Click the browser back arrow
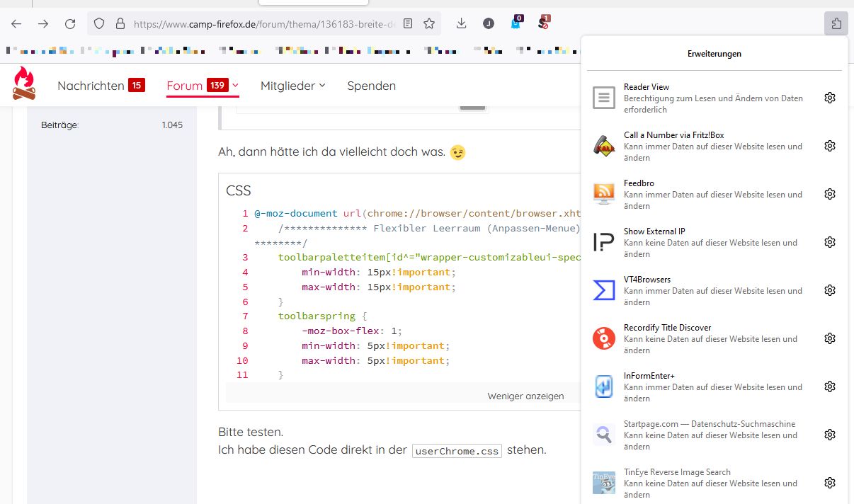The width and height of the screenshot is (854, 504). coord(16,23)
